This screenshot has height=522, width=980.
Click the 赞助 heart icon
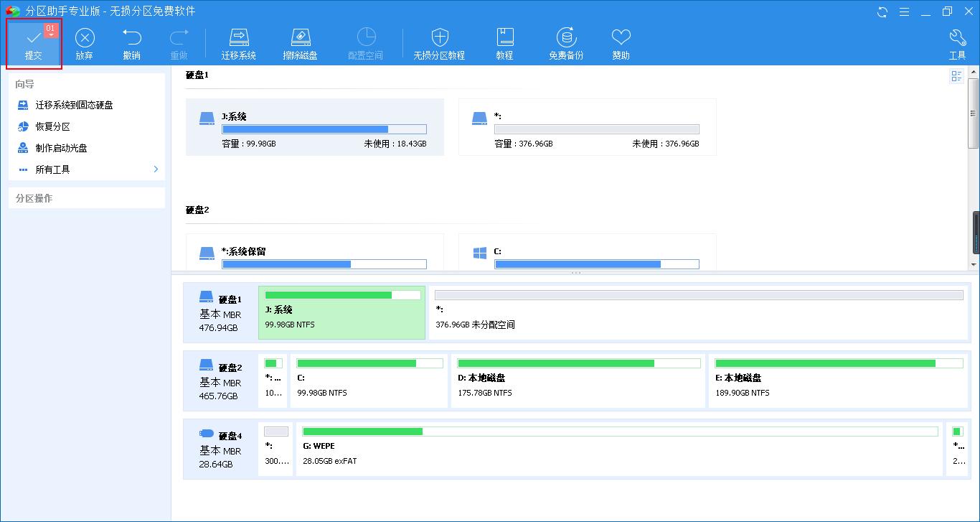[621, 42]
